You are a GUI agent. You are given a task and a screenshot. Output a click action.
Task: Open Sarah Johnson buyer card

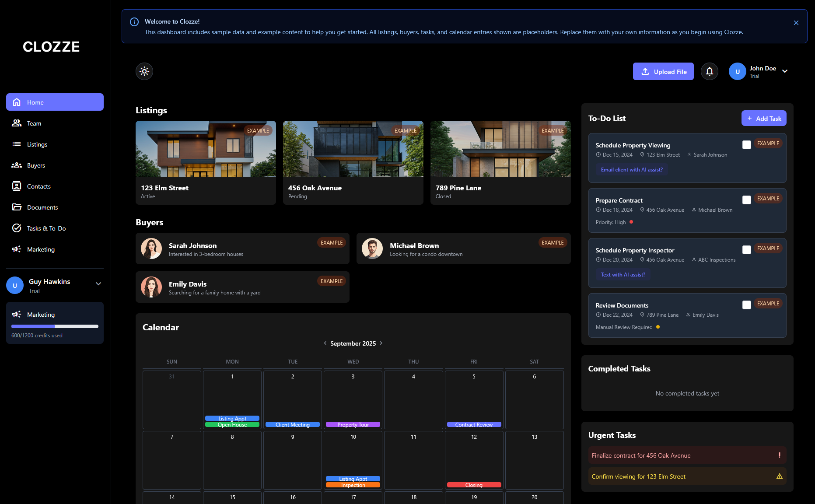tap(242, 248)
